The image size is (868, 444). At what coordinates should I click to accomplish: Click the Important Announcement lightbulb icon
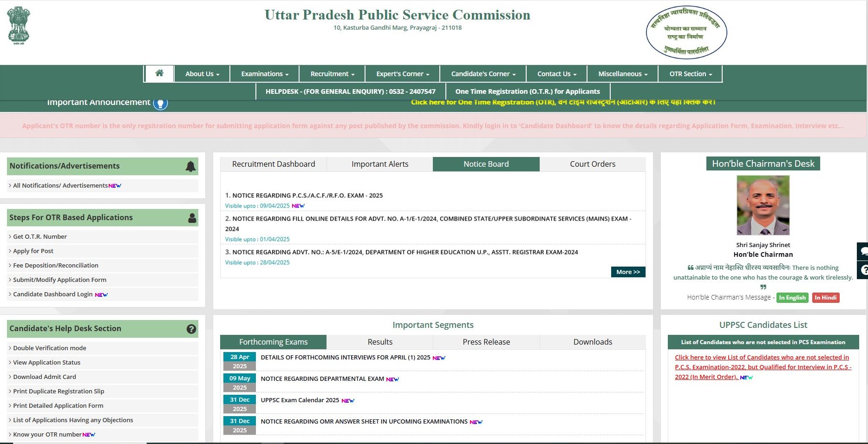(x=160, y=103)
